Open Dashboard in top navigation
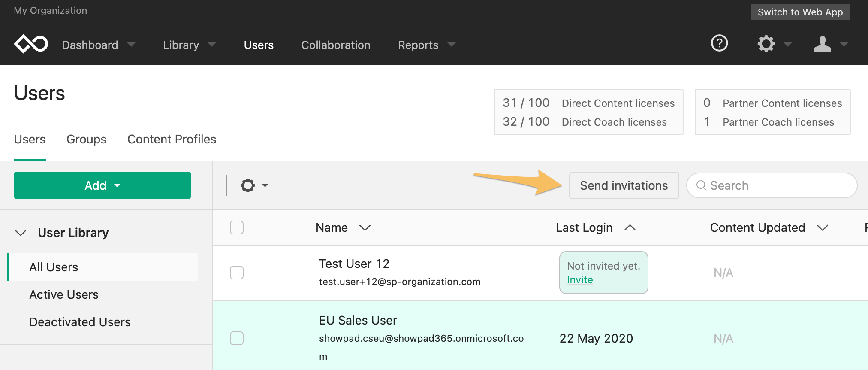 coord(90,45)
